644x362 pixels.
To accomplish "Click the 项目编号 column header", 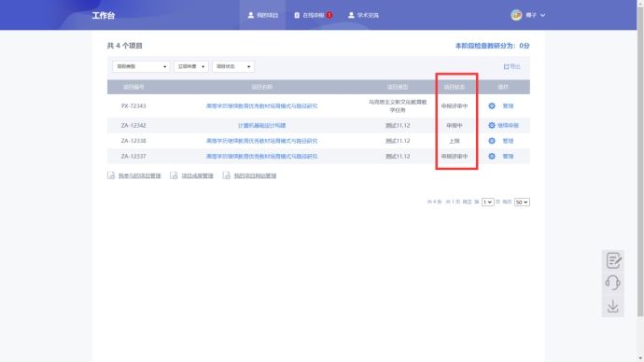I will (x=133, y=87).
